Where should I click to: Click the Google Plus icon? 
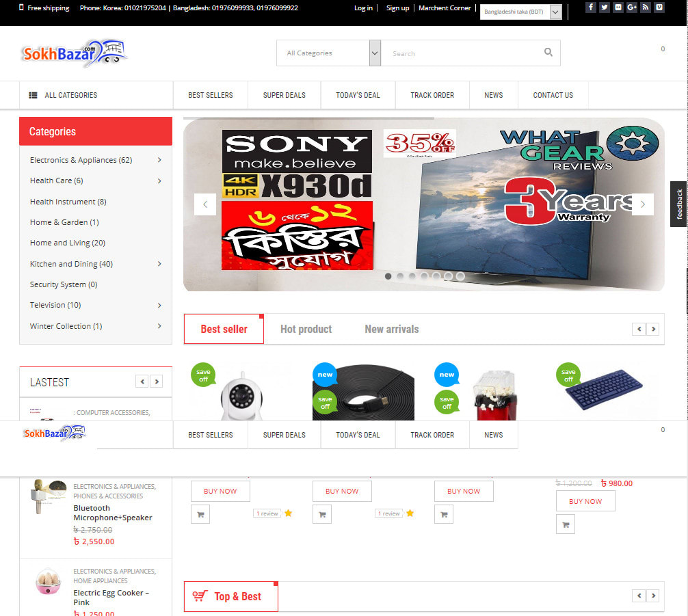(x=631, y=8)
